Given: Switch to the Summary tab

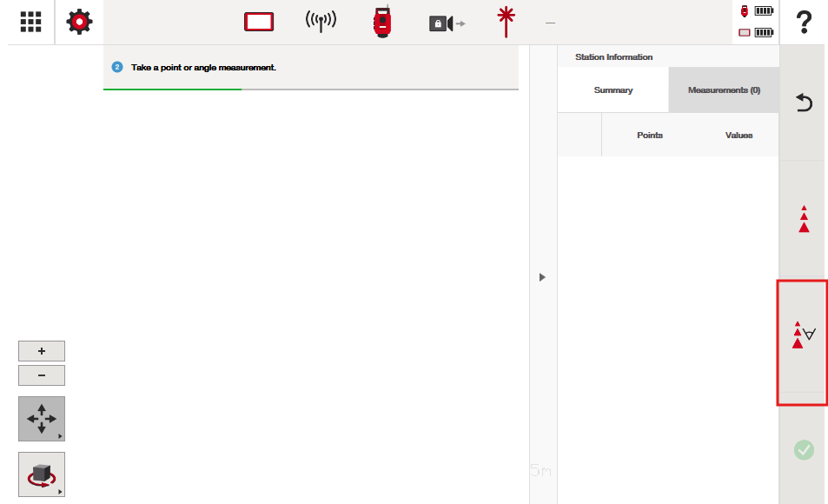Looking at the screenshot, I should 613,90.
